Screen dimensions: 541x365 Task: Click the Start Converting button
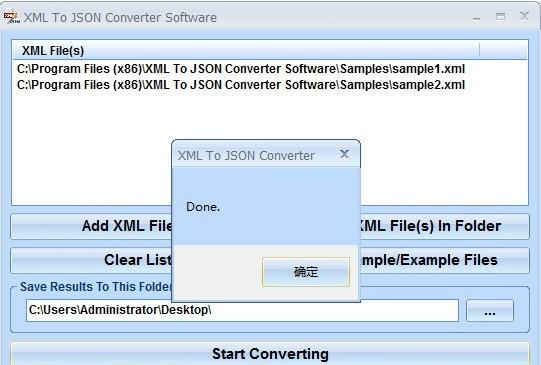point(270,354)
